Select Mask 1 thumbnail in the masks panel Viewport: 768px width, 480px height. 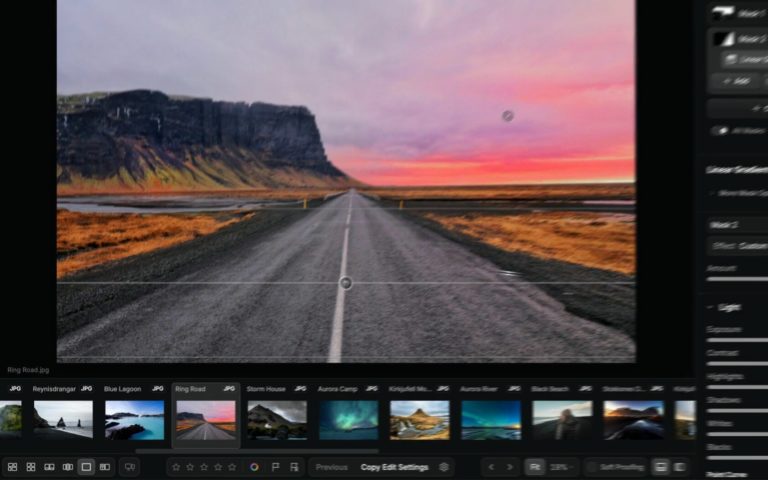tap(723, 13)
